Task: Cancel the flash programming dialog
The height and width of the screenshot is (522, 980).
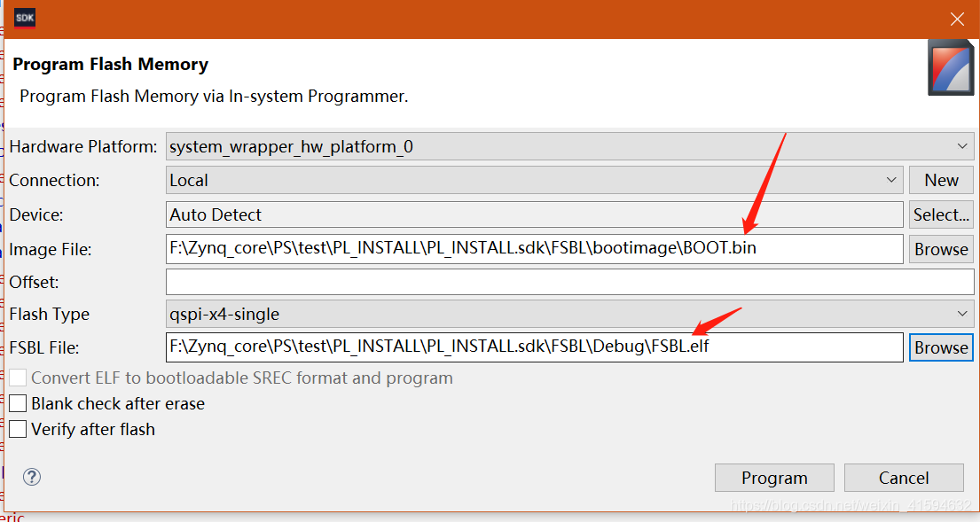Action: pyautogui.click(x=904, y=478)
